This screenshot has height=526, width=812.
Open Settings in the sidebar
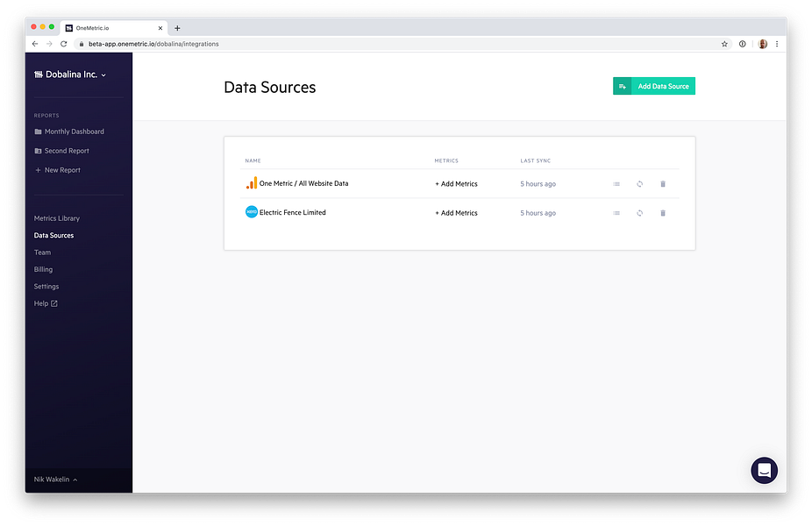coord(46,287)
